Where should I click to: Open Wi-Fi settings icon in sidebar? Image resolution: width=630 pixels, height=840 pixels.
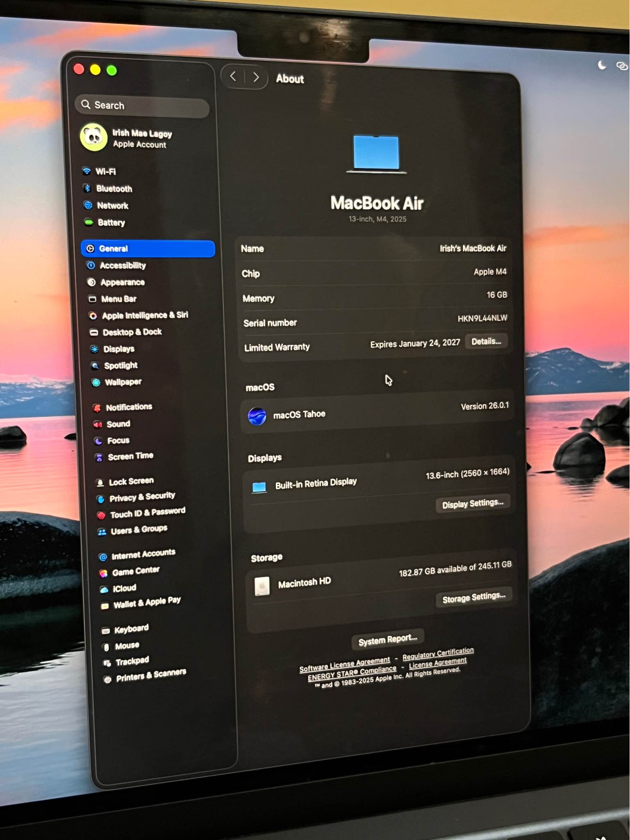(x=86, y=171)
